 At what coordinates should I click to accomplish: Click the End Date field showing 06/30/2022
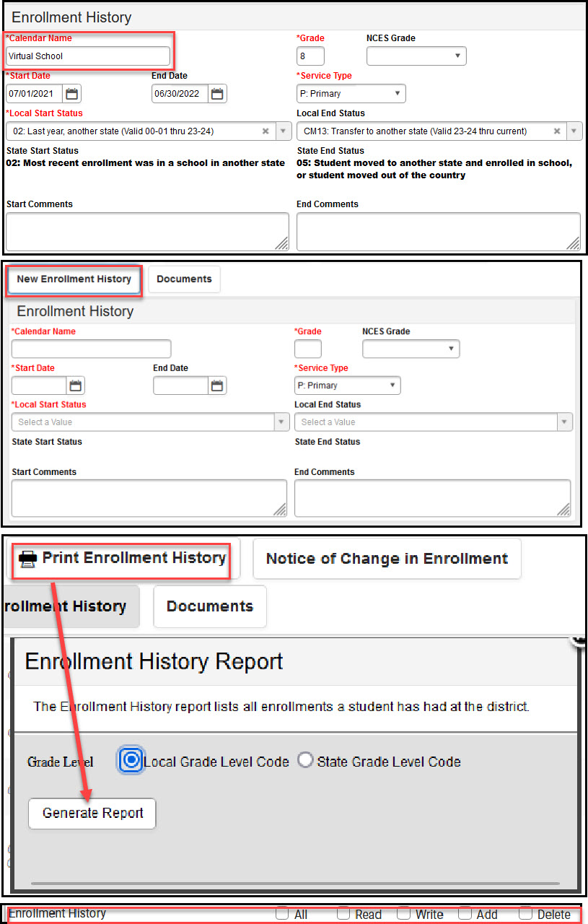pyautogui.click(x=180, y=94)
